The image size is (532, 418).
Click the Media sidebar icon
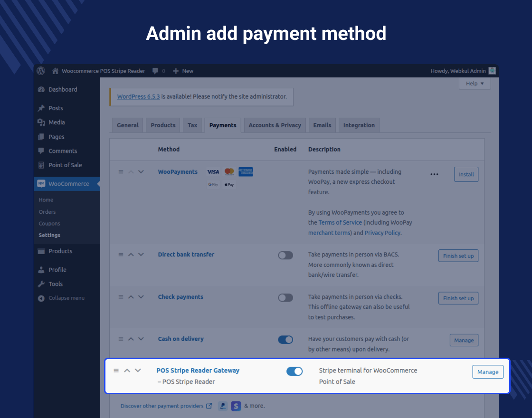[41, 122]
